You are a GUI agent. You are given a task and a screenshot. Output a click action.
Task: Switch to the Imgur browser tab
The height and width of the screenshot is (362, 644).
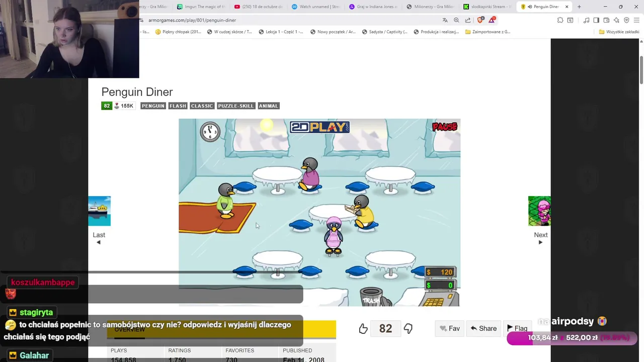201,7
